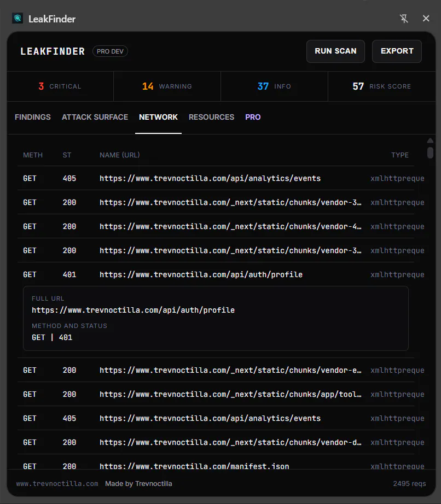
Task: Open the RESOURCES tab
Action: [x=211, y=117]
